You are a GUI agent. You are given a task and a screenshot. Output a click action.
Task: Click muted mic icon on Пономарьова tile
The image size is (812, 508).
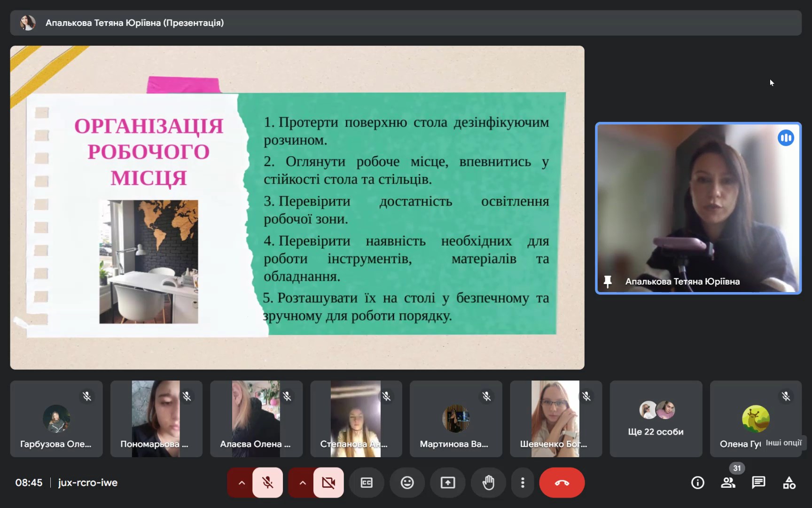click(187, 397)
